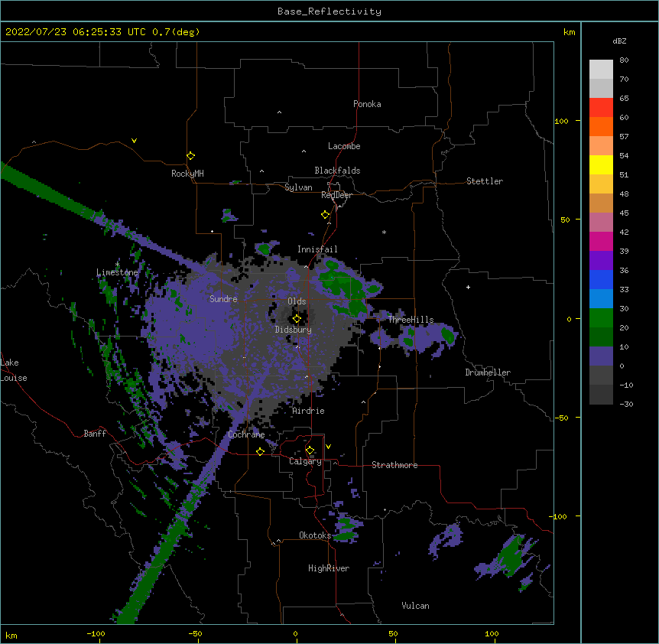Click the Strathmore label

tap(394, 465)
